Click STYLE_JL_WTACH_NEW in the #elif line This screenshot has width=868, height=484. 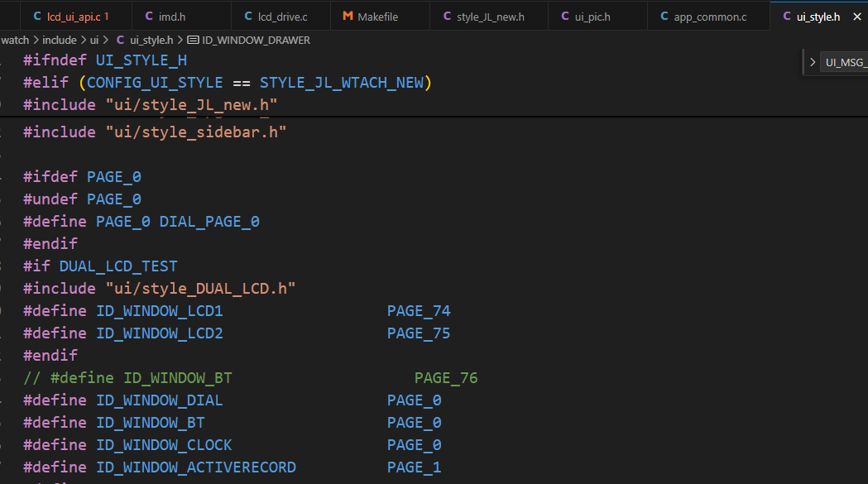tap(342, 83)
